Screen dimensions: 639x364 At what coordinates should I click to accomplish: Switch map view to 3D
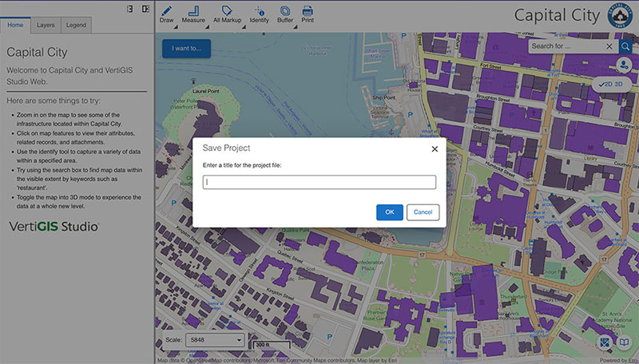(618, 85)
